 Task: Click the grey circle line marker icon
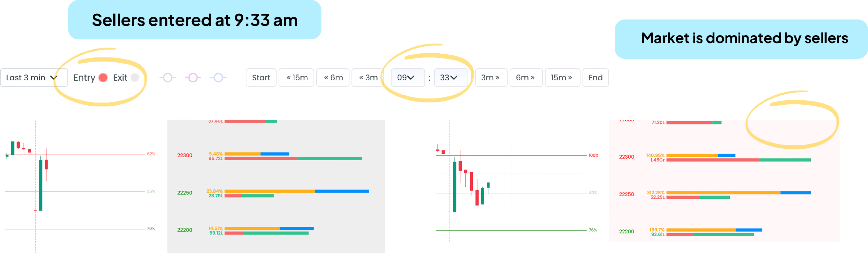click(167, 78)
